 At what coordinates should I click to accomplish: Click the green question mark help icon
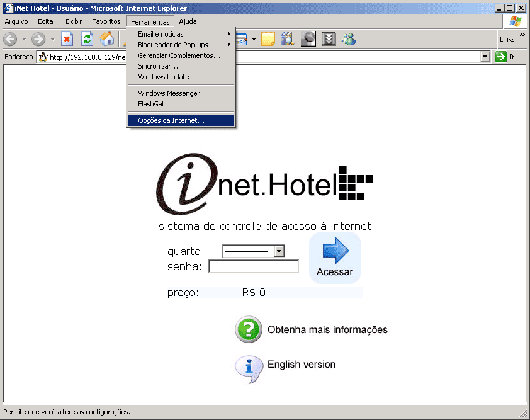(249, 329)
